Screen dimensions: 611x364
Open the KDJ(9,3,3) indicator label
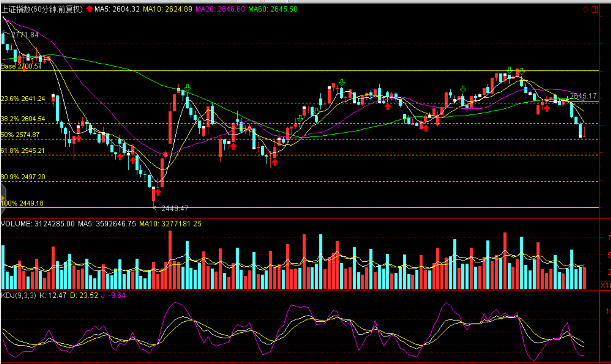tap(19, 295)
